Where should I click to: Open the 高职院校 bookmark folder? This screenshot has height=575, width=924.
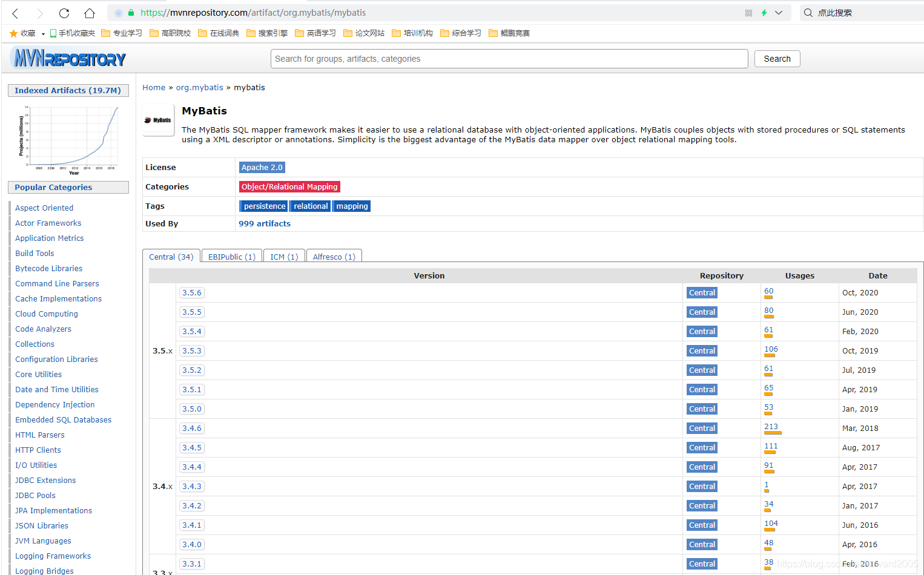tap(170, 33)
